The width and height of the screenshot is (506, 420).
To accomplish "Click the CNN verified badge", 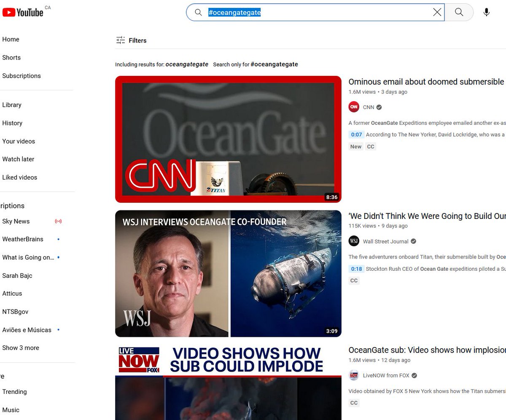I will [x=379, y=107].
